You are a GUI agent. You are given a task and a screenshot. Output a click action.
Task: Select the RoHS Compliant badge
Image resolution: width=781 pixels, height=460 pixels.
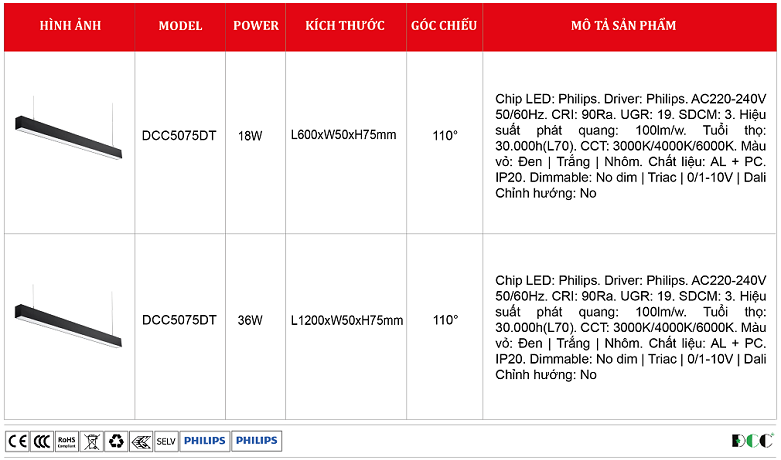pos(66,440)
